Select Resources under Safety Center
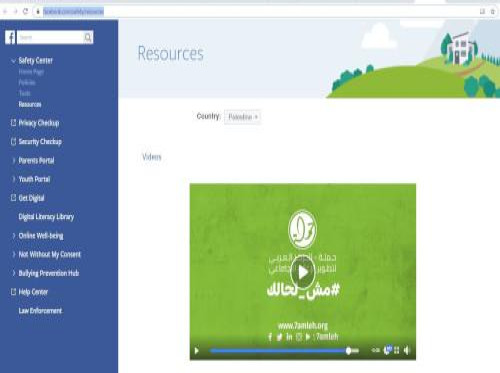 tap(30, 104)
